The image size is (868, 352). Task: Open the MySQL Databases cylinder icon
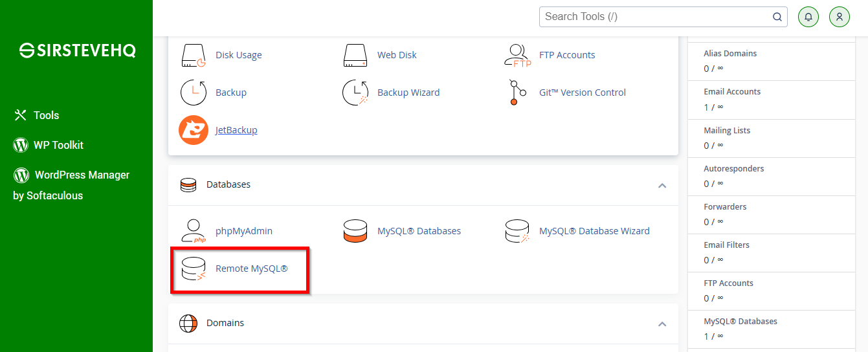pos(355,231)
